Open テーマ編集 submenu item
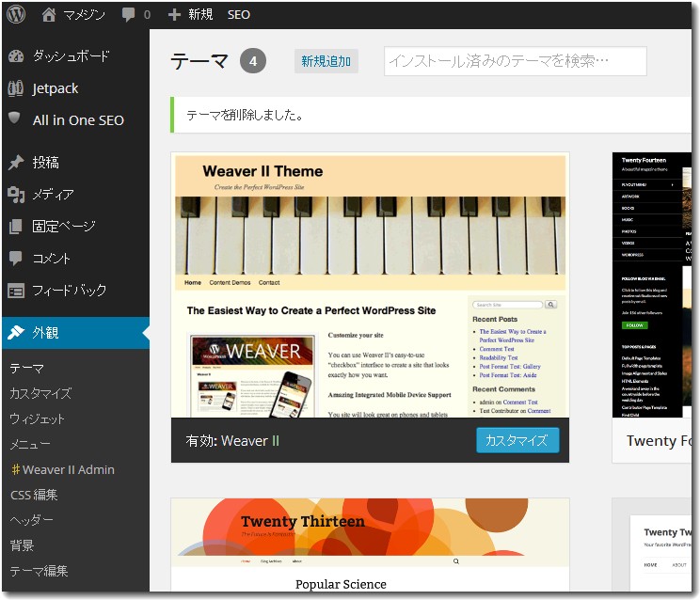This screenshot has width=700, height=600. (x=39, y=571)
